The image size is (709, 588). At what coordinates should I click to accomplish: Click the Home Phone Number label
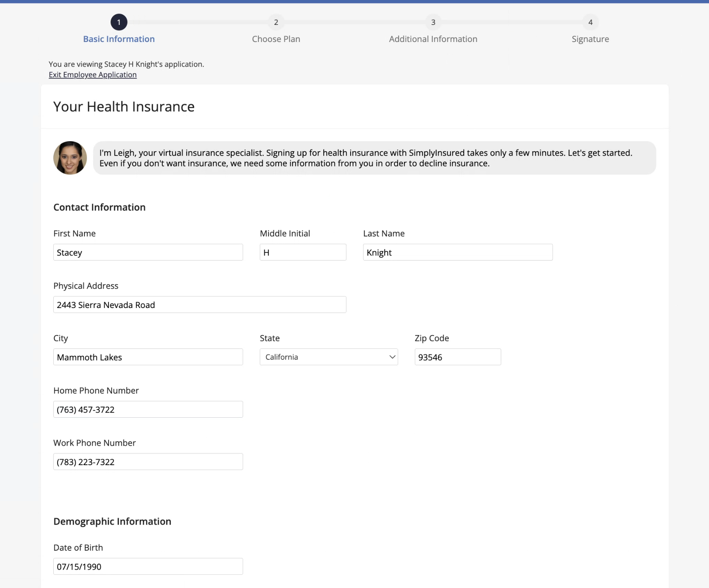pyautogui.click(x=96, y=390)
